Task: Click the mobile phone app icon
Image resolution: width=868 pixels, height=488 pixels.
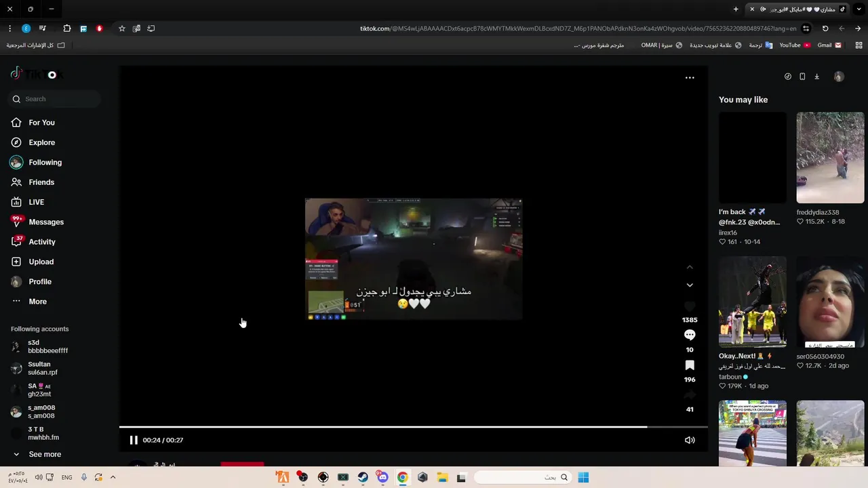Action: pos(802,77)
